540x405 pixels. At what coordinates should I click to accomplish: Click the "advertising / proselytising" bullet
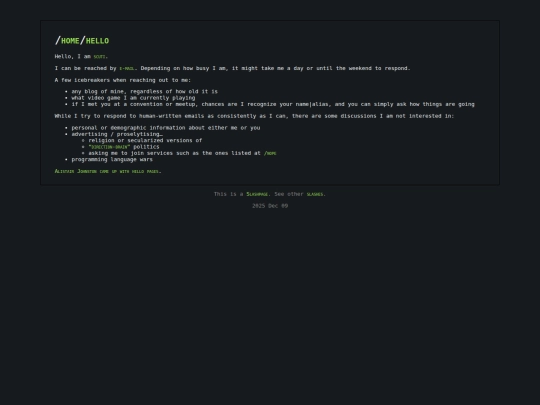point(117,134)
